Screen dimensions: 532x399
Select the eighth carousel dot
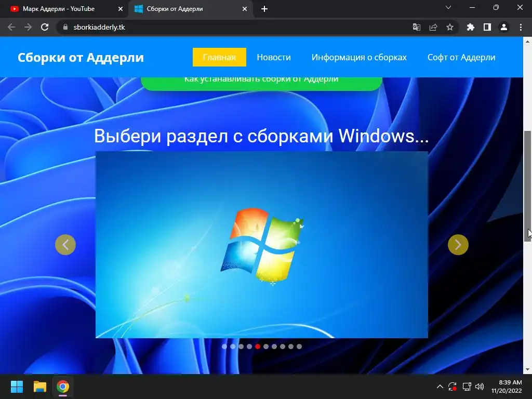click(x=283, y=347)
